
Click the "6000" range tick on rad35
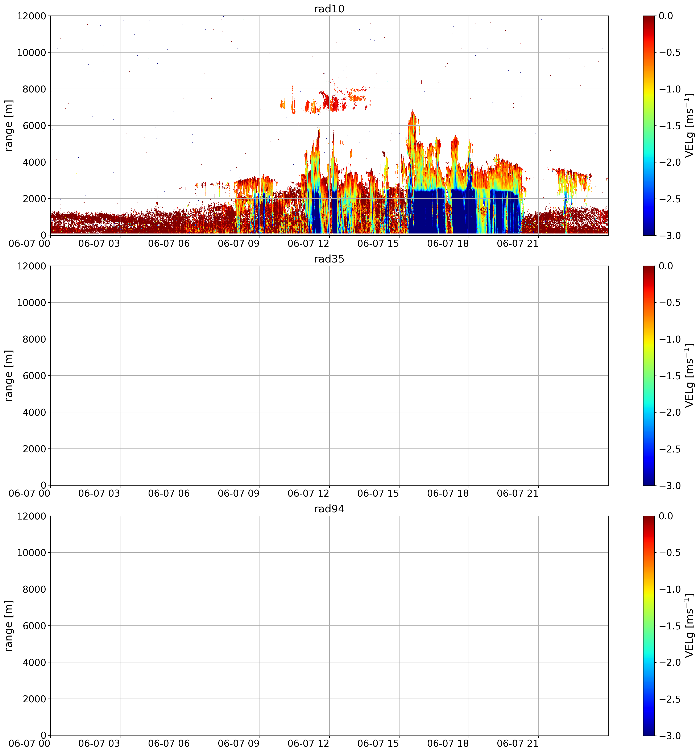[x=34, y=376]
